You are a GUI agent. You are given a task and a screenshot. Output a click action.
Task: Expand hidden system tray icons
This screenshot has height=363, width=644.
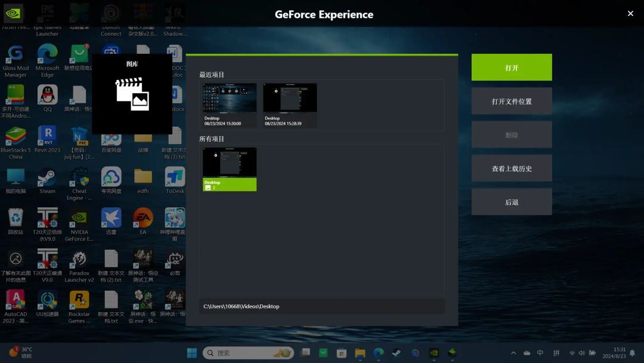click(513, 353)
